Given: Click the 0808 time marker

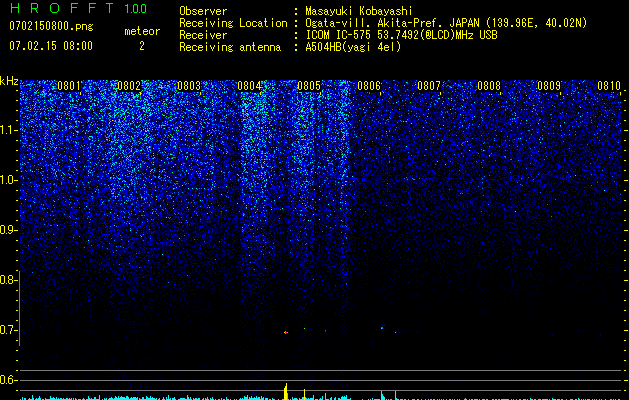Looking at the screenshot, I should (x=489, y=86).
